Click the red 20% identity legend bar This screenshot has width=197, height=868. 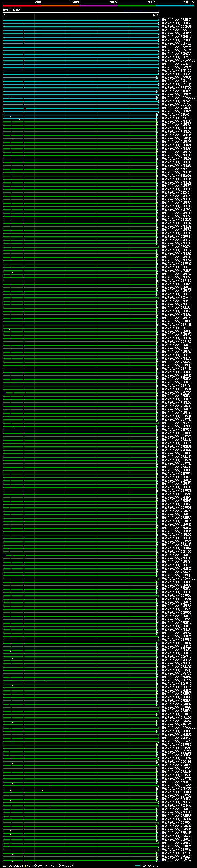coord(22,6)
